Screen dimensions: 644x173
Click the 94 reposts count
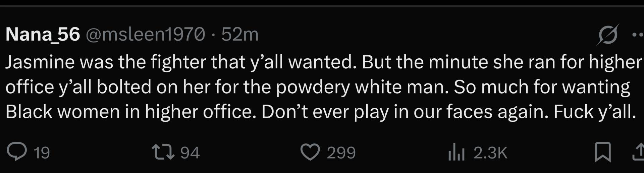190,153
